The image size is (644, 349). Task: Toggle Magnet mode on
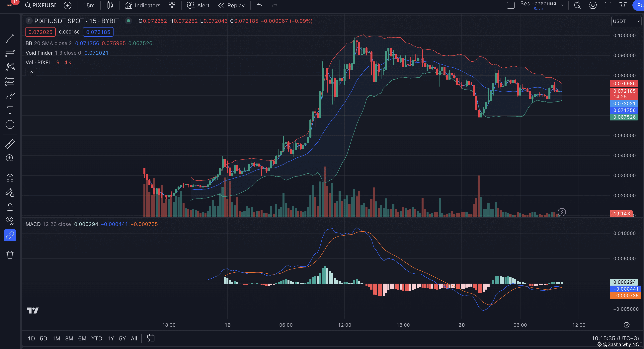[x=10, y=178]
